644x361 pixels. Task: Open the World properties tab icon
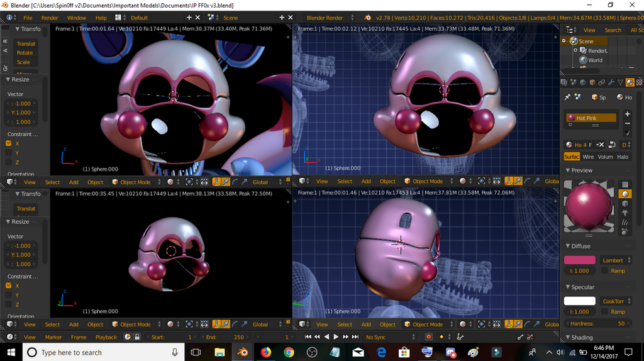coord(583,82)
